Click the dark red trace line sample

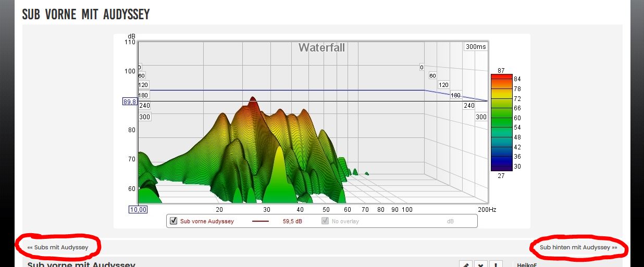click(x=261, y=221)
